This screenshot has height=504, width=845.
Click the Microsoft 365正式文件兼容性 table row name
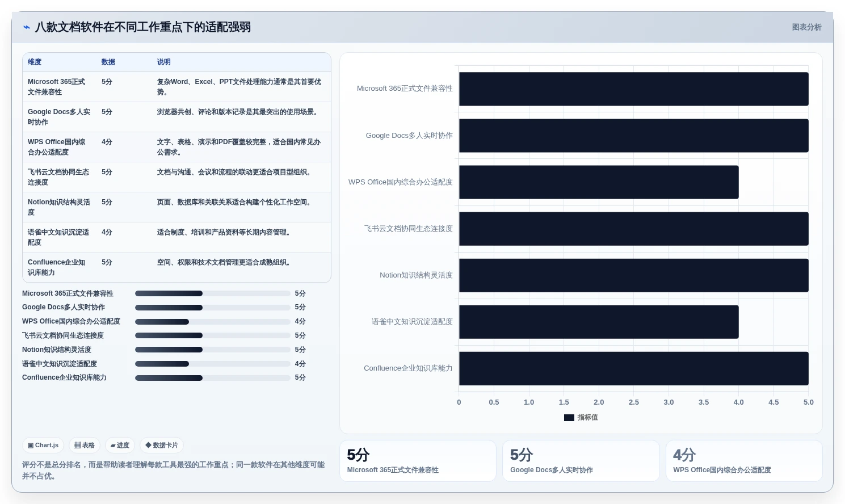pos(57,87)
